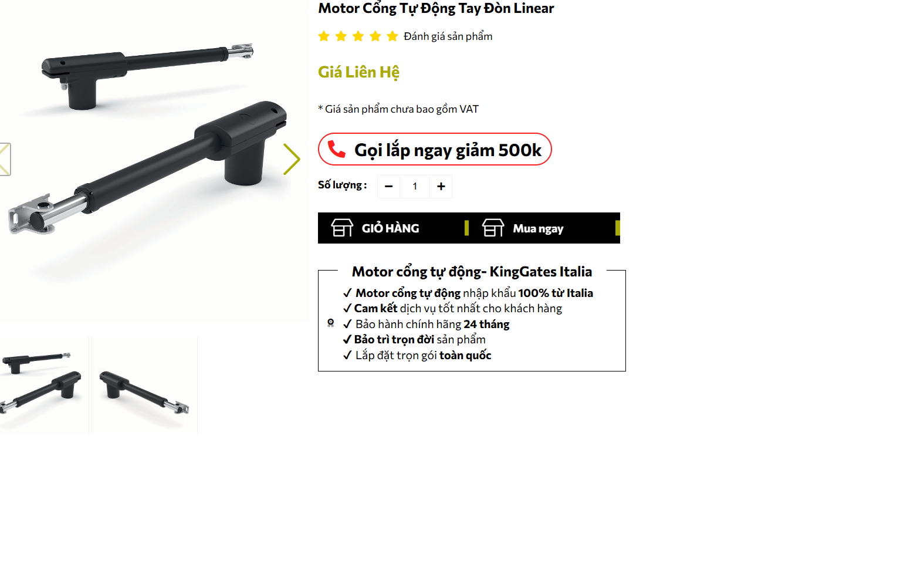
Task: Click the store icon beside GIỎ HÀNG
Action: (342, 228)
